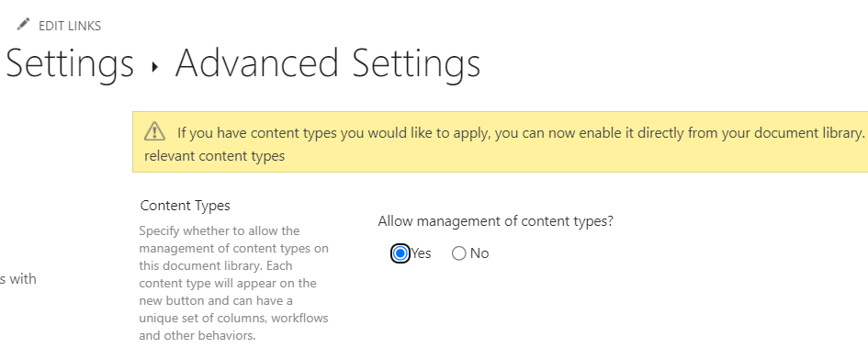Select Yes for content type management
The image size is (868, 359).
pos(400,253)
